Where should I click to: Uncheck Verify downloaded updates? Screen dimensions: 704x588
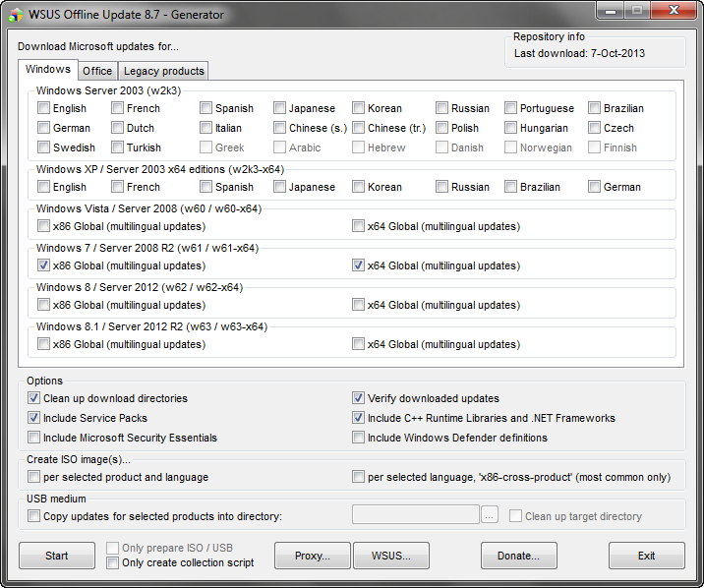[358, 398]
